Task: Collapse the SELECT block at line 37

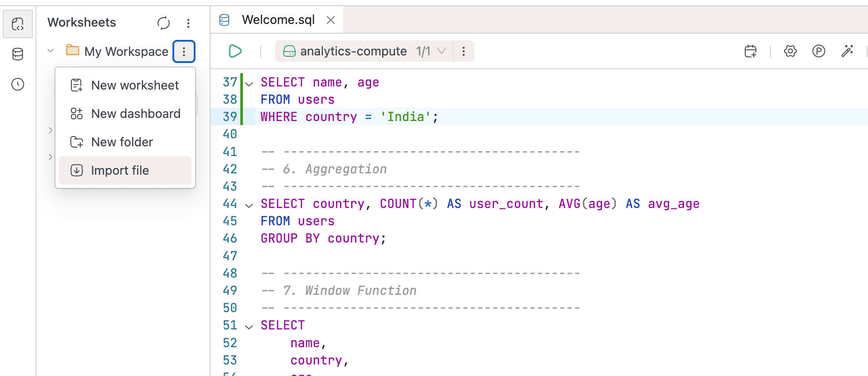Action: pos(249,83)
